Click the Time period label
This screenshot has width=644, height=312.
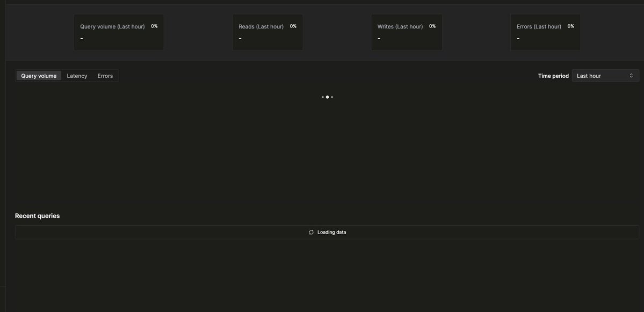coord(553,76)
